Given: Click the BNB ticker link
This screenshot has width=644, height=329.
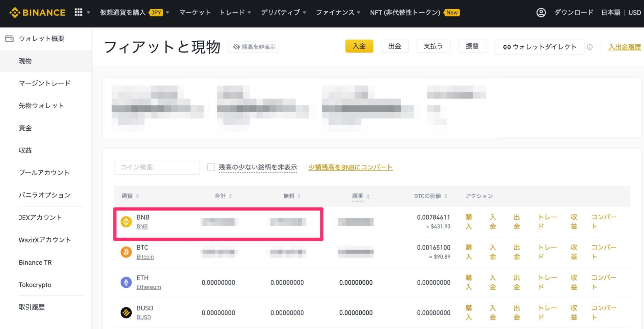Looking at the screenshot, I should tap(142, 226).
